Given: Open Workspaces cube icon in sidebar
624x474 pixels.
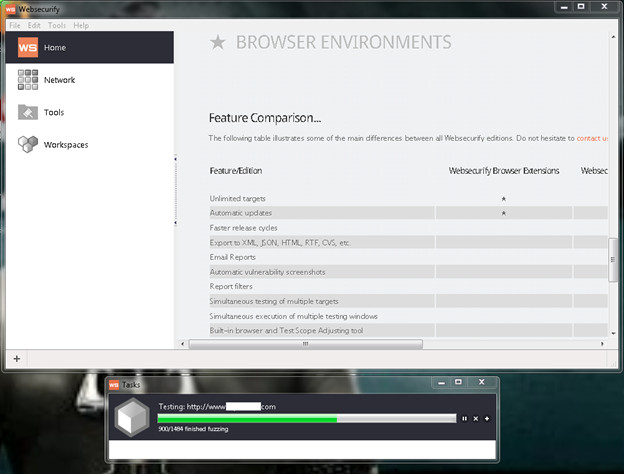Looking at the screenshot, I should (x=28, y=145).
